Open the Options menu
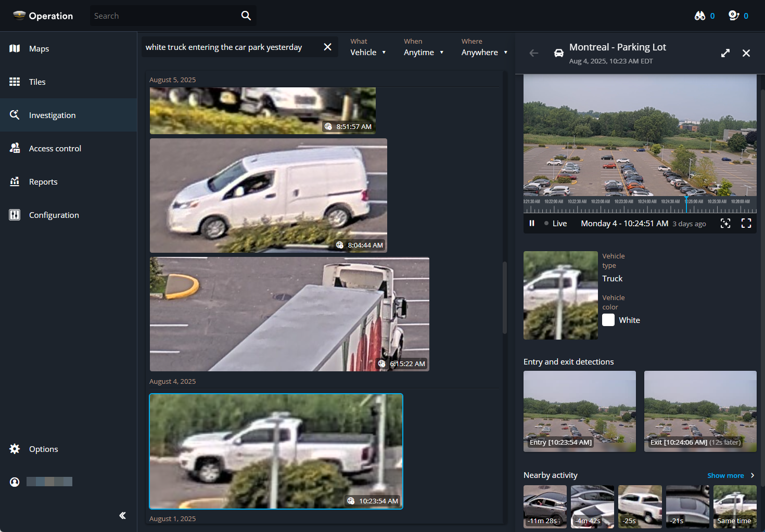This screenshot has width=765, height=532. pos(43,449)
